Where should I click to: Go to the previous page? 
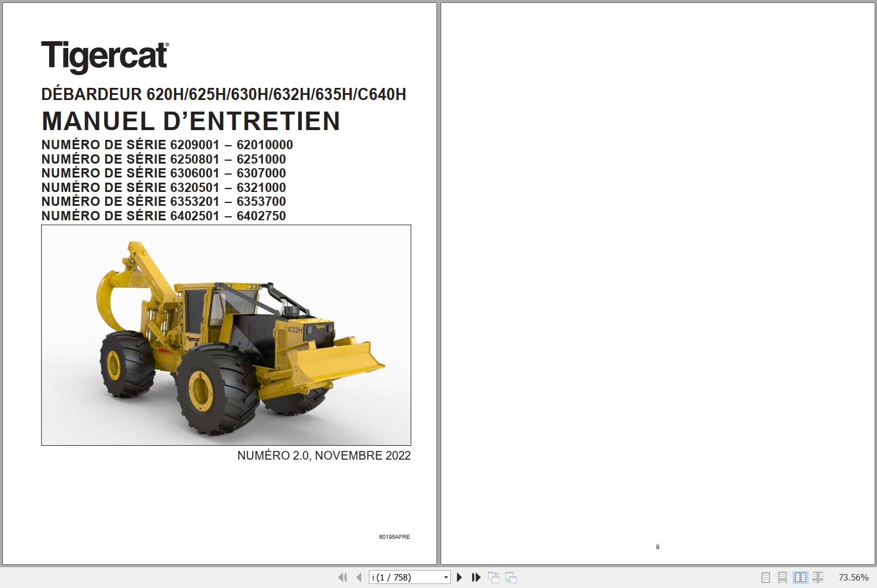coord(358,577)
